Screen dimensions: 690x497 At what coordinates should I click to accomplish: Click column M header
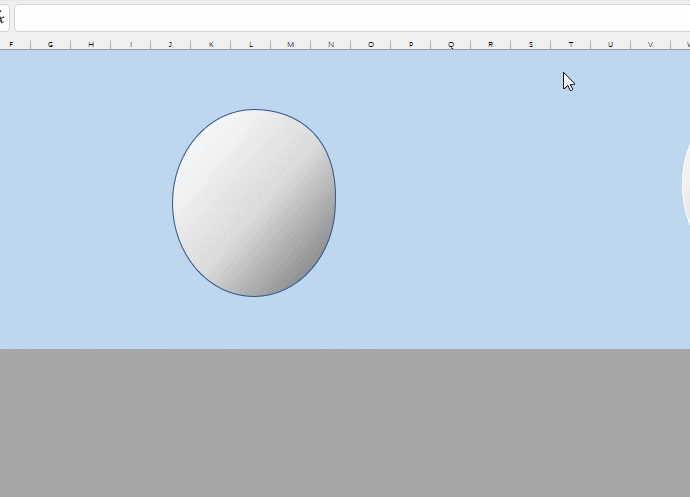[290, 44]
